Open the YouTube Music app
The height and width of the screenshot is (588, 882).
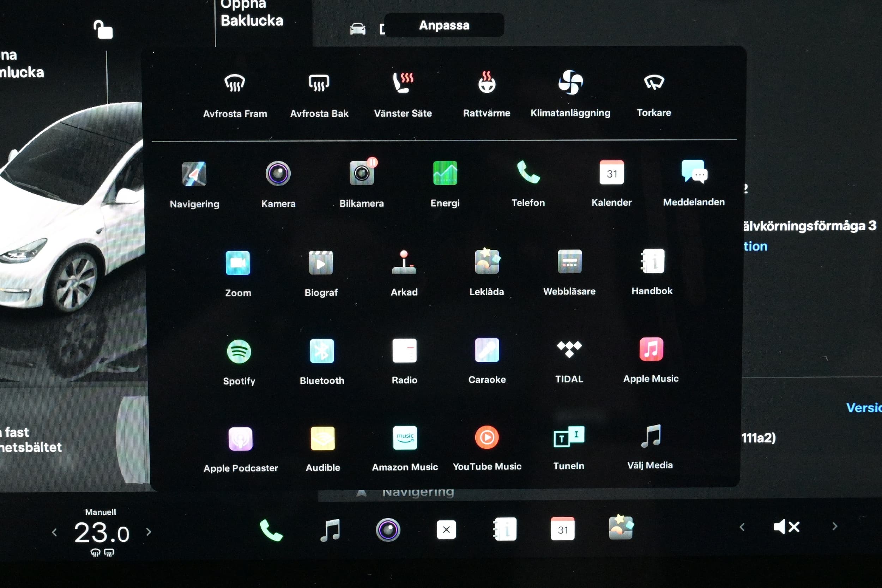tap(487, 438)
